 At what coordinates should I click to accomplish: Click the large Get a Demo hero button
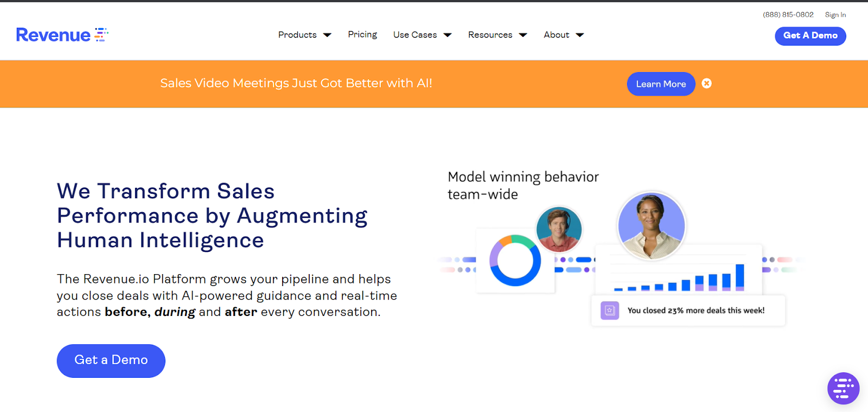point(111,360)
